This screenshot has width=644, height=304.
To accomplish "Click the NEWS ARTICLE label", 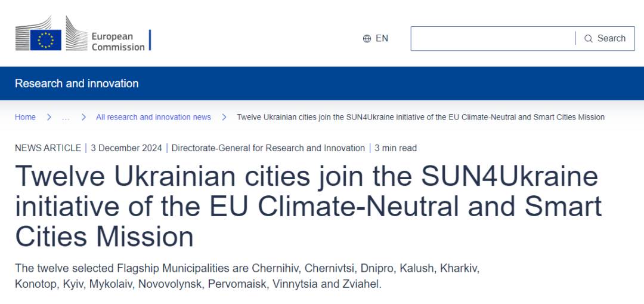I will click(x=48, y=148).
